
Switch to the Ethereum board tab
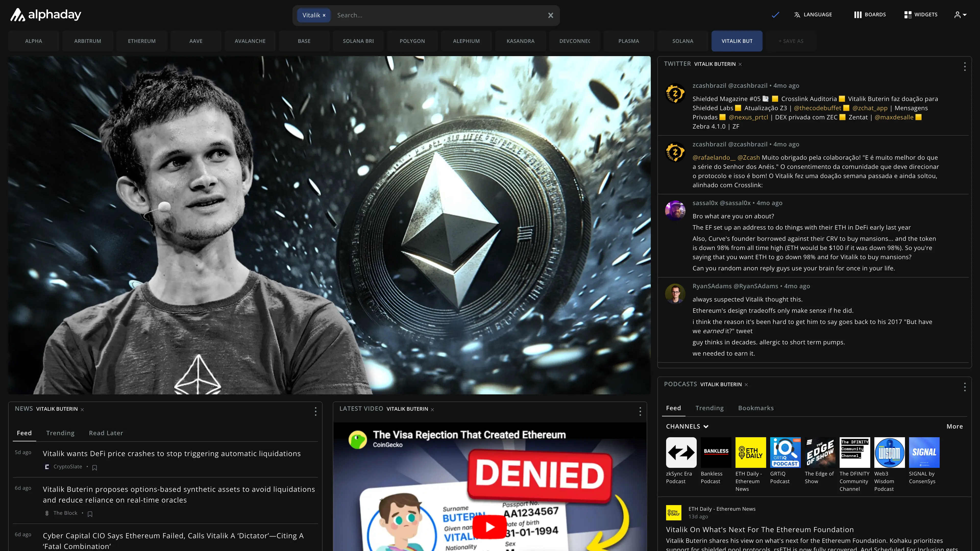(x=142, y=41)
